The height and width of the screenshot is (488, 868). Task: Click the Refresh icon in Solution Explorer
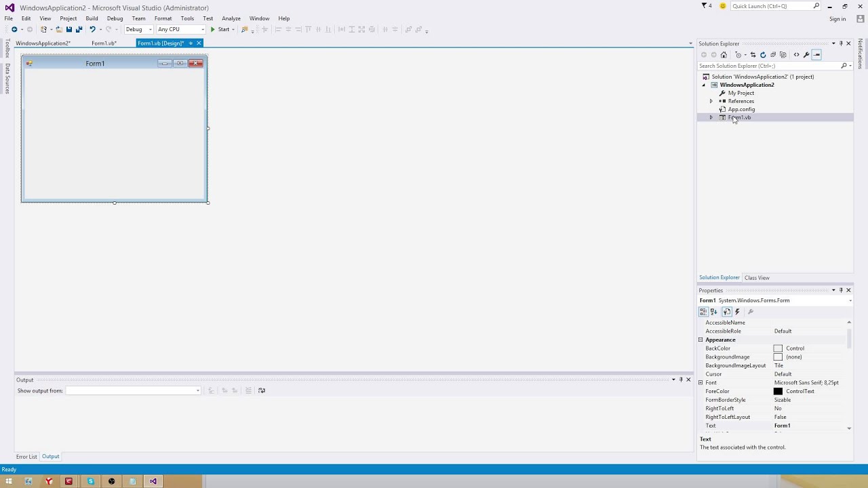763,55
